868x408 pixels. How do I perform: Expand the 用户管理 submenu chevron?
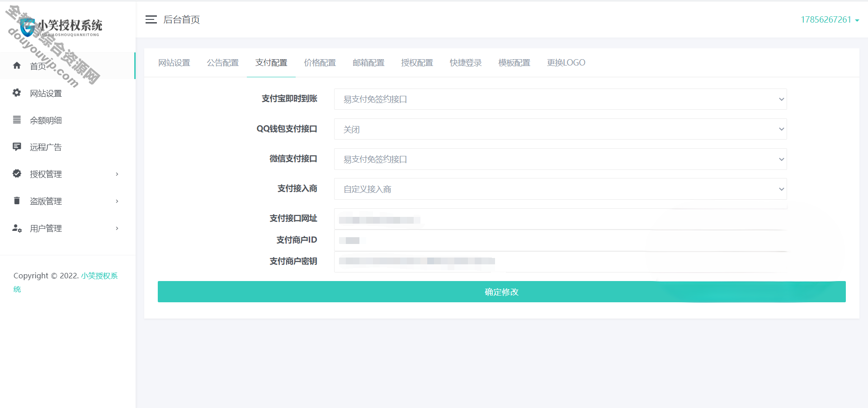click(x=117, y=228)
